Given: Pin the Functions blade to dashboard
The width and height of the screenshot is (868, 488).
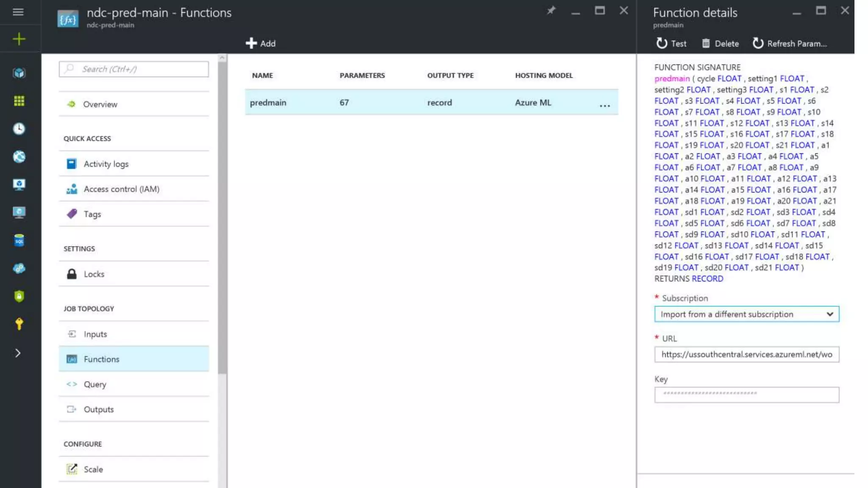Looking at the screenshot, I should (x=551, y=11).
